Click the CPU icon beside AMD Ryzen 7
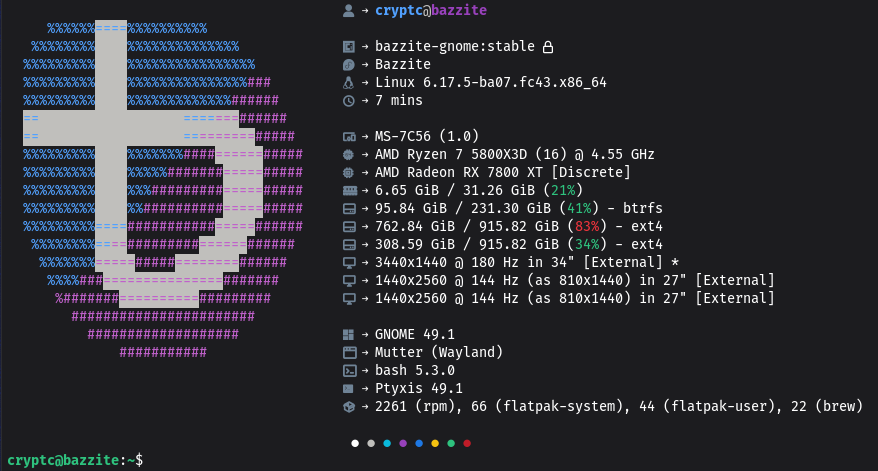Image resolution: width=878 pixels, height=471 pixels. [348, 155]
